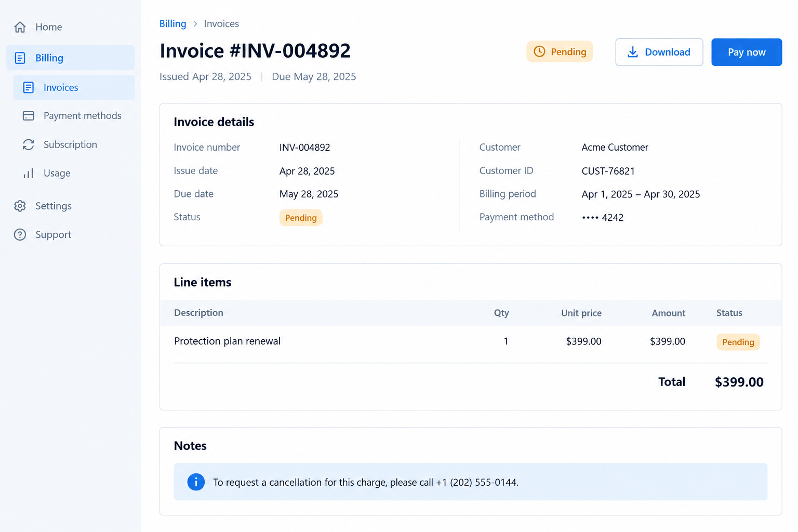Open the Support page label
This screenshot has width=798, height=532.
tap(54, 235)
